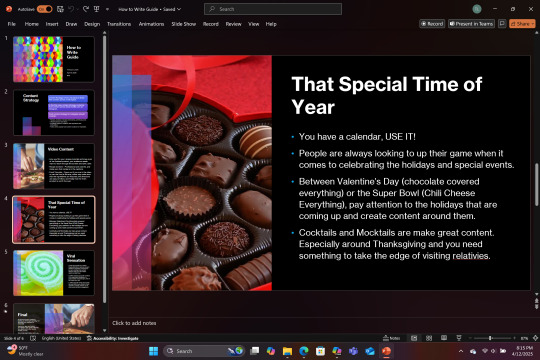Click the Search box in the title bar

point(273,9)
